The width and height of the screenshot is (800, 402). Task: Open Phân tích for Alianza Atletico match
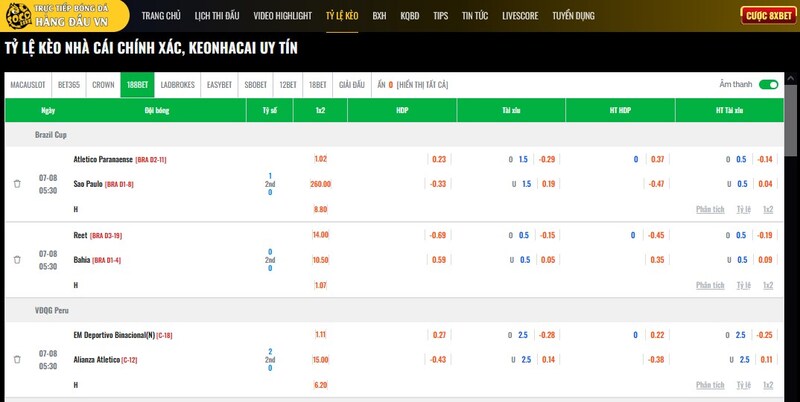coord(710,385)
